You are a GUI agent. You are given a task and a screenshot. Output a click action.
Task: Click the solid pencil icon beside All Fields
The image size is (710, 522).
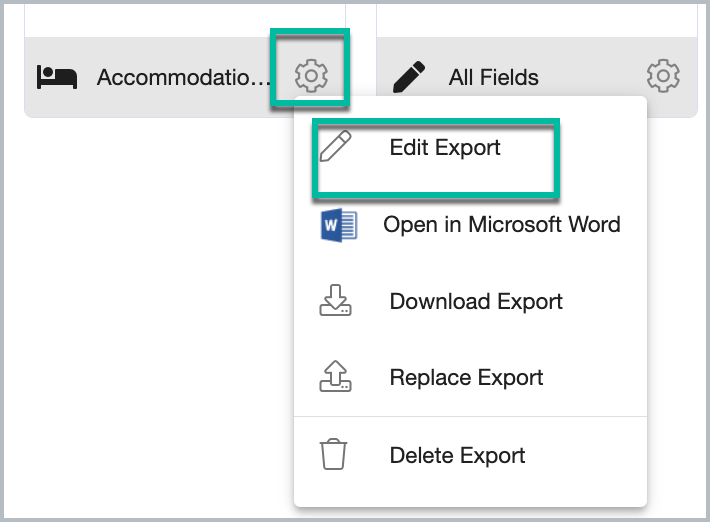(409, 77)
